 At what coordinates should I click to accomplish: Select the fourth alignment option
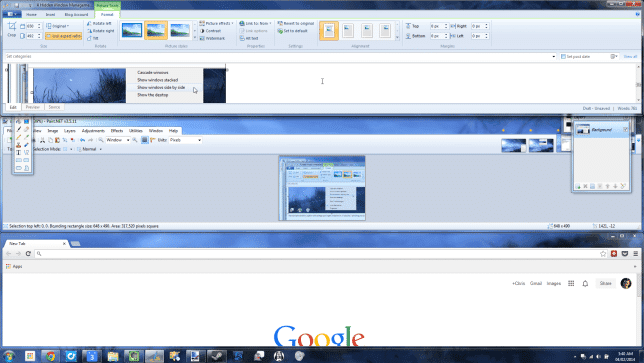[385, 31]
